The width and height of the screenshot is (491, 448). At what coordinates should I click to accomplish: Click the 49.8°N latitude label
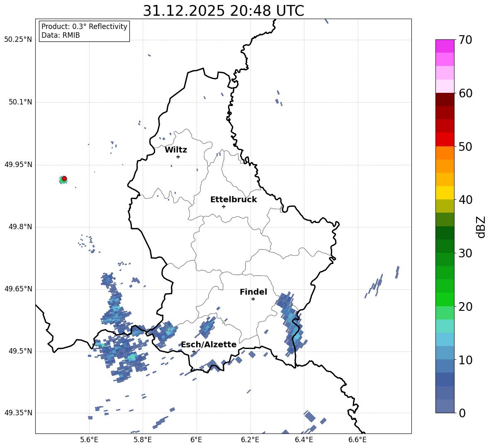20,227
